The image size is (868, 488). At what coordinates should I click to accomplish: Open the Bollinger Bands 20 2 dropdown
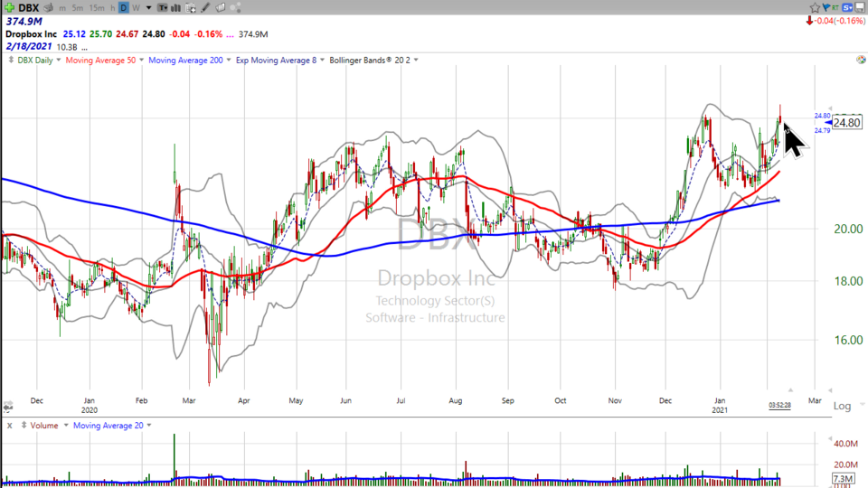416,60
